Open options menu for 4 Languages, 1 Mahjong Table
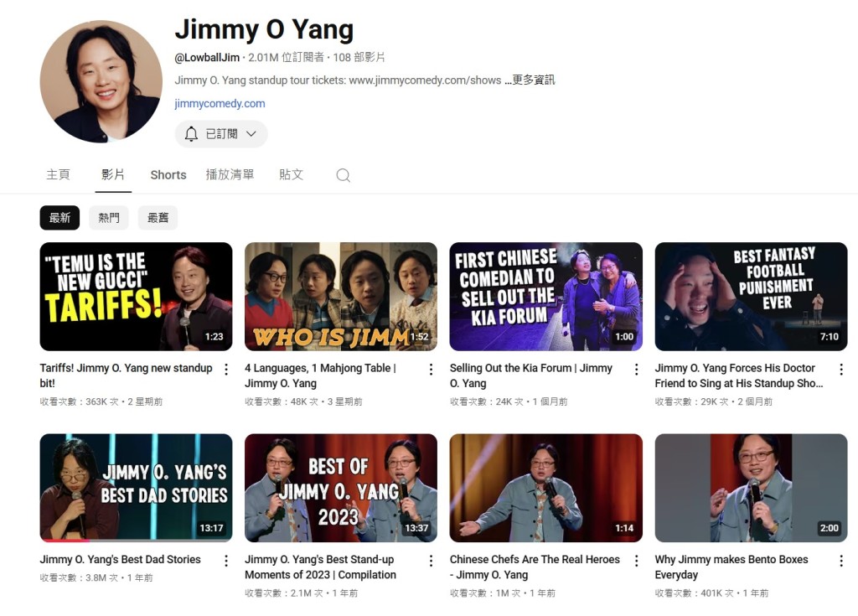The width and height of the screenshot is (858, 616). click(432, 370)
